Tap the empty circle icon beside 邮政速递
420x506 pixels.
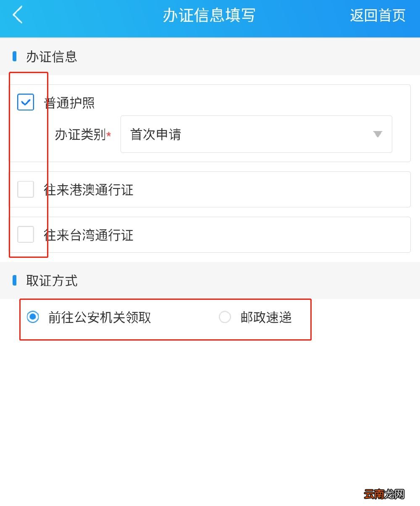click(225, 317)
